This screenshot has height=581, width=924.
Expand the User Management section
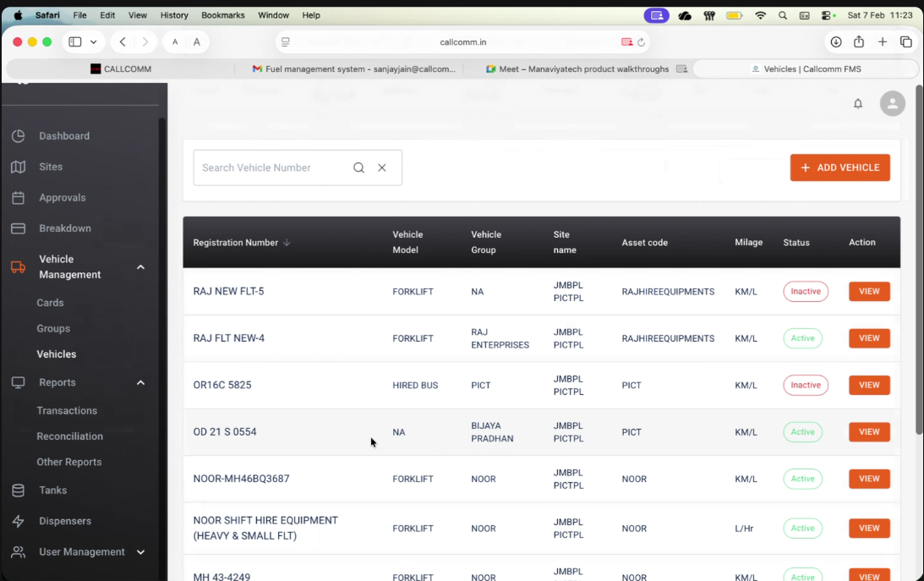140,551
